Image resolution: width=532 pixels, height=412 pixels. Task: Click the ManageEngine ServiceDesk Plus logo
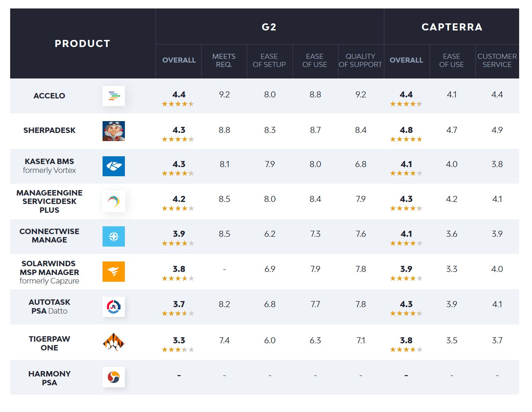(114, 201)
